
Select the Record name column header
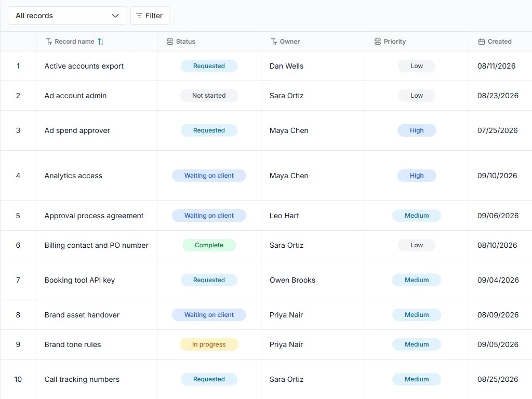[97, 42]
